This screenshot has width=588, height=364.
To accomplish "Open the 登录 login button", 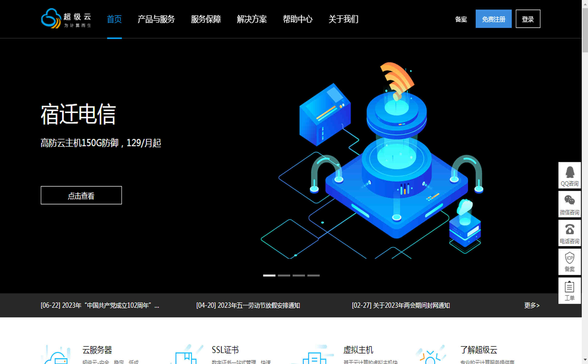I will pos(528,18).
